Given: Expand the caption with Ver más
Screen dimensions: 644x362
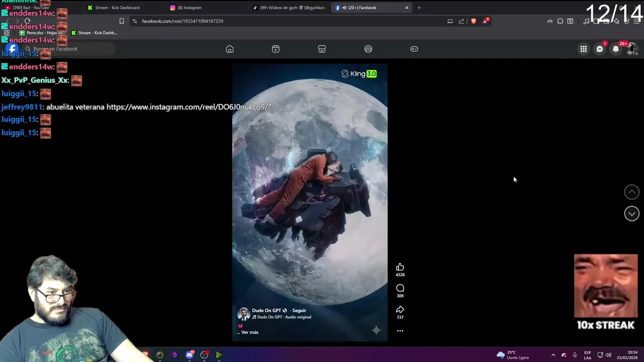Looking at the screenshot, I should coord(250,332).
